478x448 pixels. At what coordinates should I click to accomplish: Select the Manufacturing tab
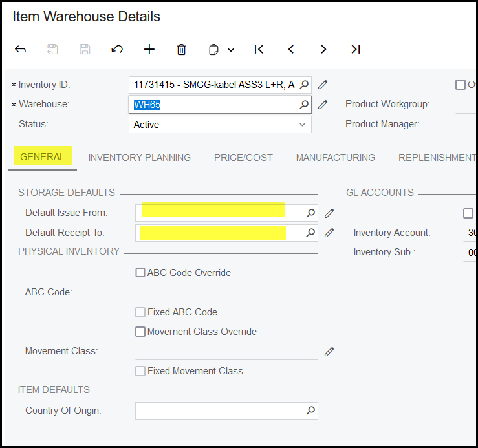point(335,157)
